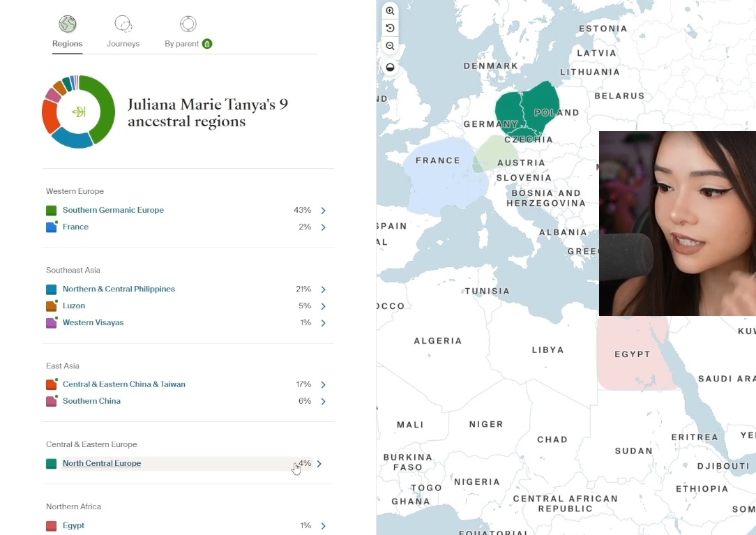Screen dimensions: 756x535
Task: Click the webcam overlay video thumbnail
Action: [677, 223]
